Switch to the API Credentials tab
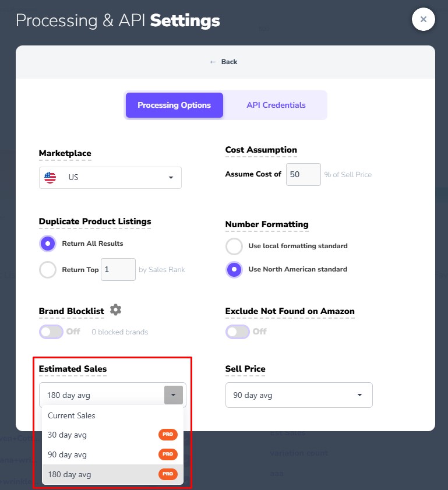This screenshot has width=448, height=490. tap(276, 105)
